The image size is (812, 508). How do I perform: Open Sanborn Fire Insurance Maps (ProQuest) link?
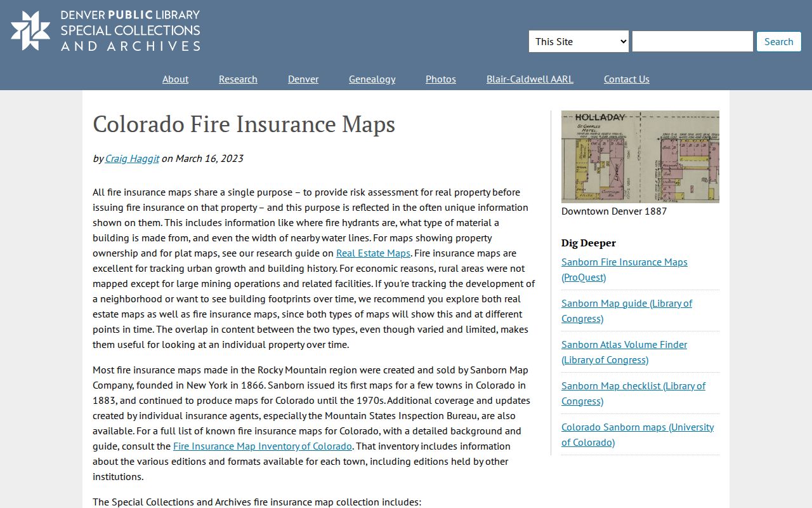point(624,269)
